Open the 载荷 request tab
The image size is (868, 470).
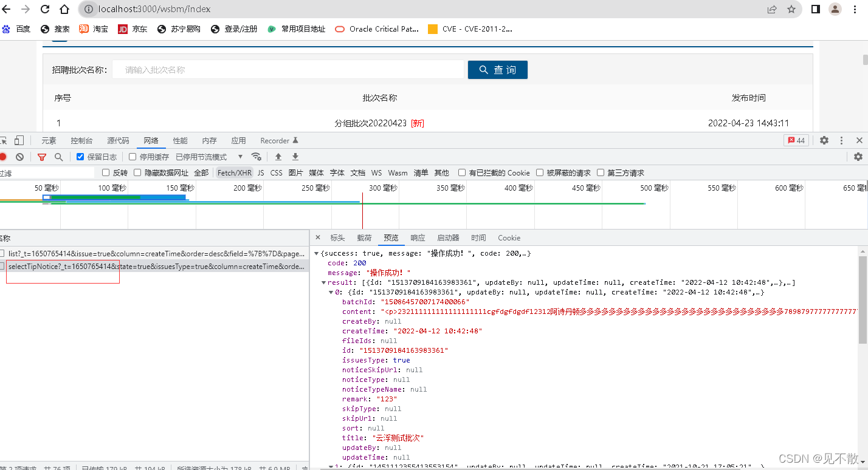pos(364,237)
